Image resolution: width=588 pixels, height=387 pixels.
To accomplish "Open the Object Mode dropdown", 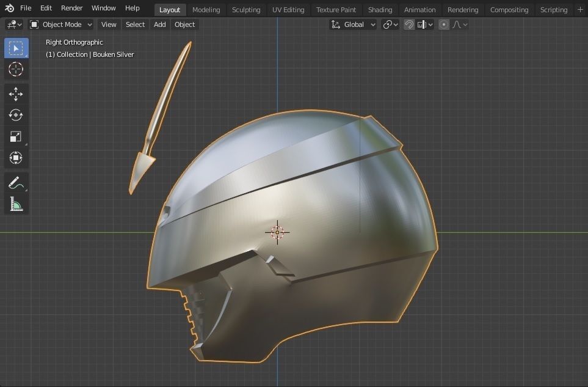I will coord(60,25).
